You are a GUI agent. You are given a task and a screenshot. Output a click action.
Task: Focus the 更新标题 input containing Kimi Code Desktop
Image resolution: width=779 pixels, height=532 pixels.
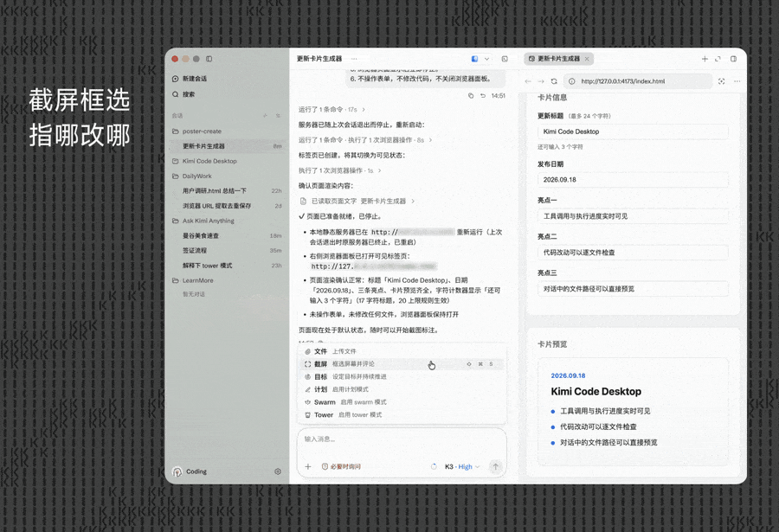[x=633, y=131]
